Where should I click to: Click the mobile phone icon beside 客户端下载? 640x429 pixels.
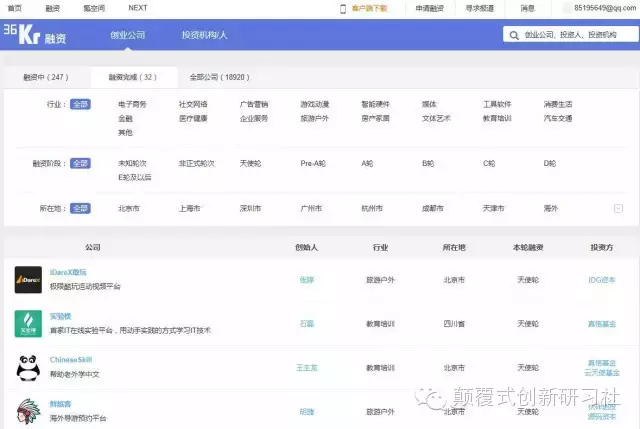343,9
